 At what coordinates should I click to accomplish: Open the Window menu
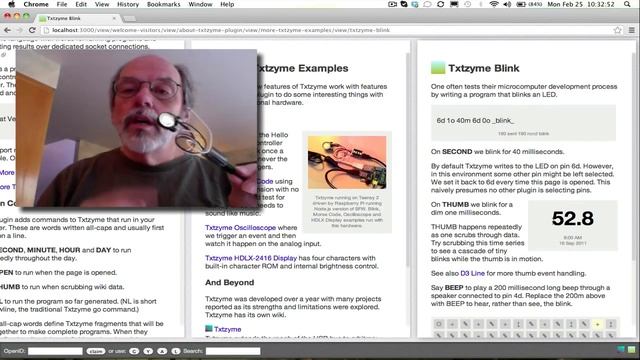coord(200,4)
